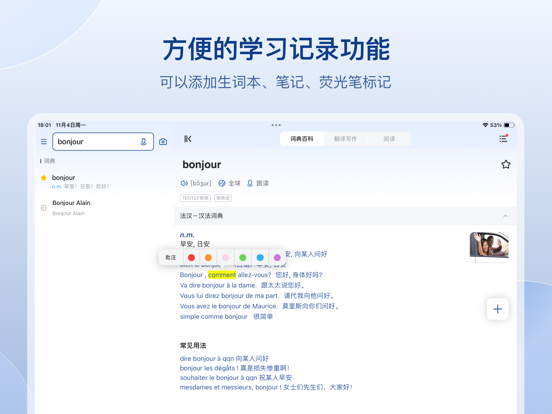
Task: Switch to 阅读 tab
Action: coord(389,139)
